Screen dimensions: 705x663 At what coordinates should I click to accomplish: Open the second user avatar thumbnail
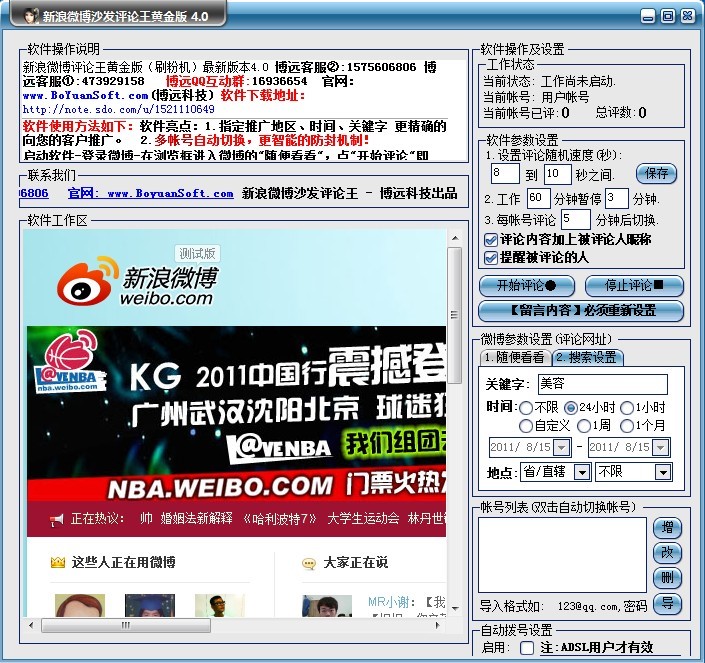(149, 605)
